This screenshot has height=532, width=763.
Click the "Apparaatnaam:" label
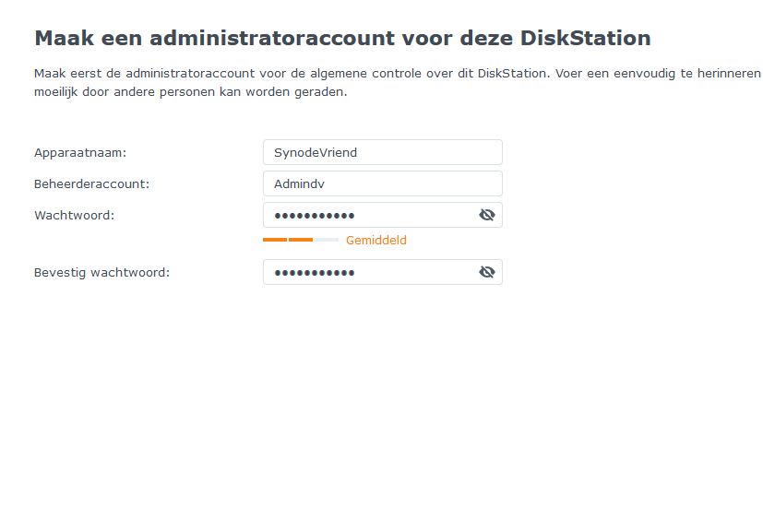pos(80,152)
